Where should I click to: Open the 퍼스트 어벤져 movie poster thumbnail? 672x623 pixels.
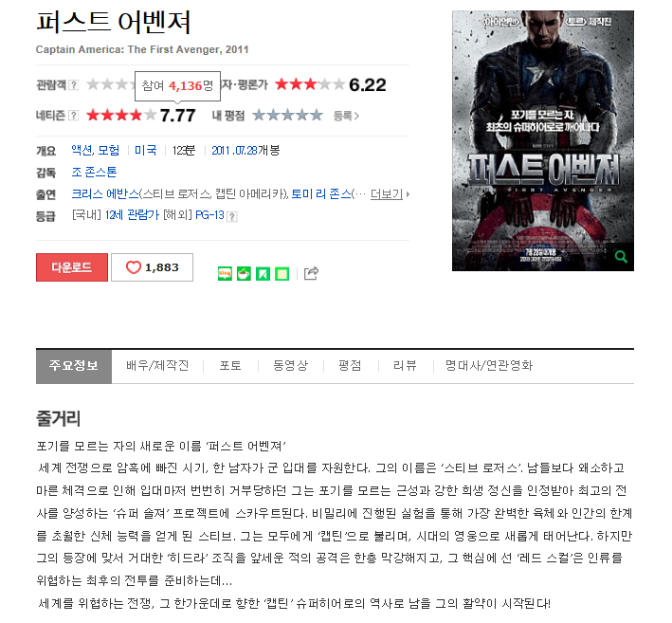click(x=543, y=140)
